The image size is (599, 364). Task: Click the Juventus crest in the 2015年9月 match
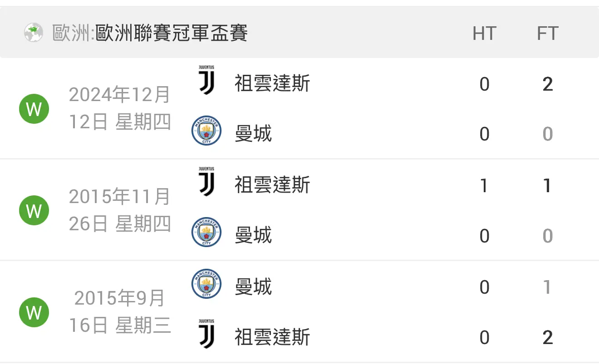[206, 334]
